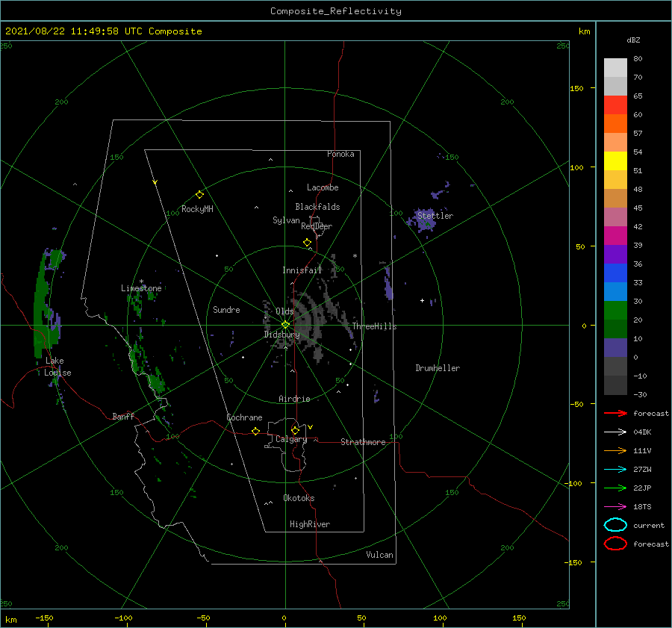Click the RockyMH station label
Viewport: 672px width, 628px height.
coord(197,209)
